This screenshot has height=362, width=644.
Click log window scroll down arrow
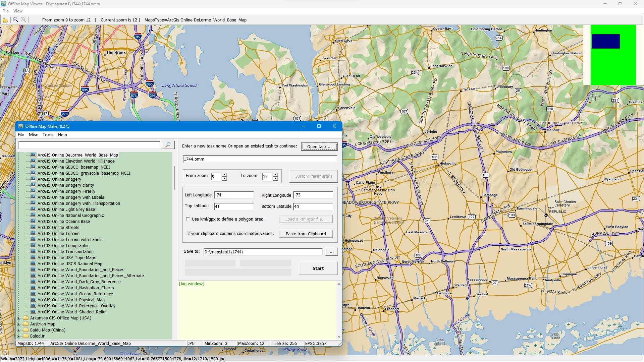(339, 337)
